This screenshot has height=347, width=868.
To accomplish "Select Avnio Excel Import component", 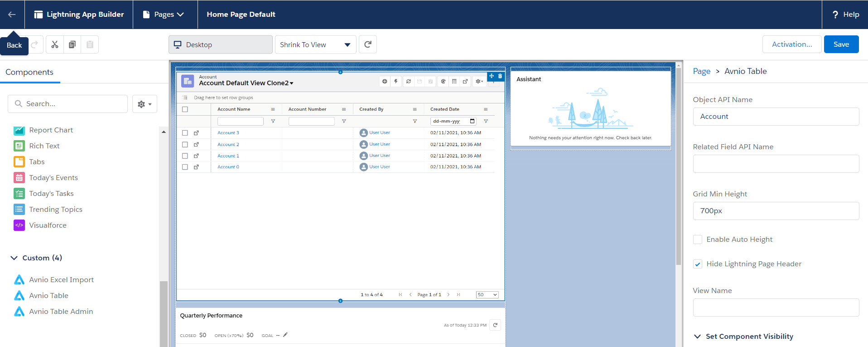I will [61, 279].
